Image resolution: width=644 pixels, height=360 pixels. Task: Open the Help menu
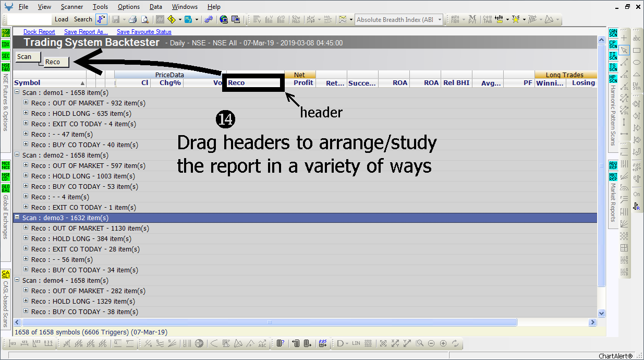tap(214, 7)
